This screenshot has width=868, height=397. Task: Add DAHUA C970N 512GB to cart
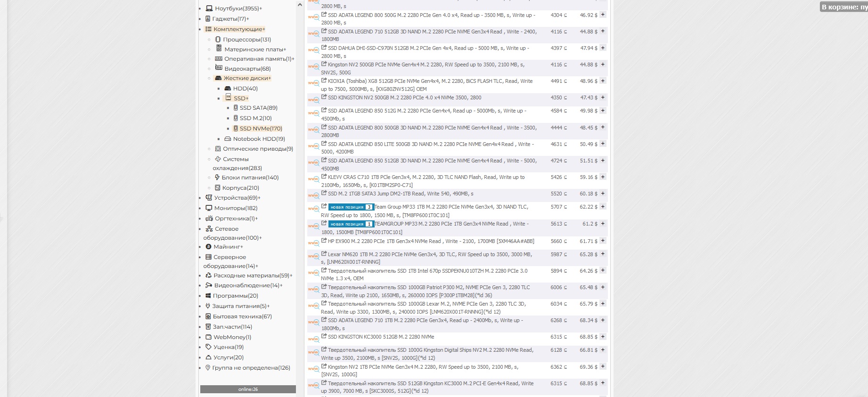click(x=603, y=48)
